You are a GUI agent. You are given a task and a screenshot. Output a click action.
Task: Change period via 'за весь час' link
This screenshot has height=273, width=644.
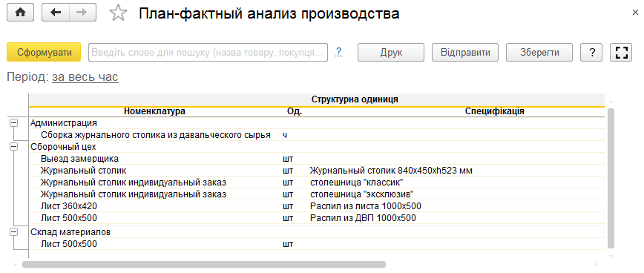(85, 77)
